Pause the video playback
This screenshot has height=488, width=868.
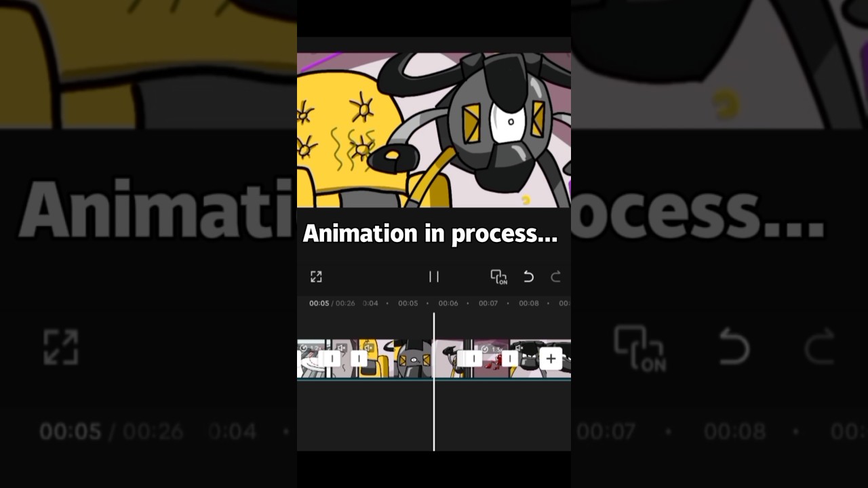tap(434, 277)
